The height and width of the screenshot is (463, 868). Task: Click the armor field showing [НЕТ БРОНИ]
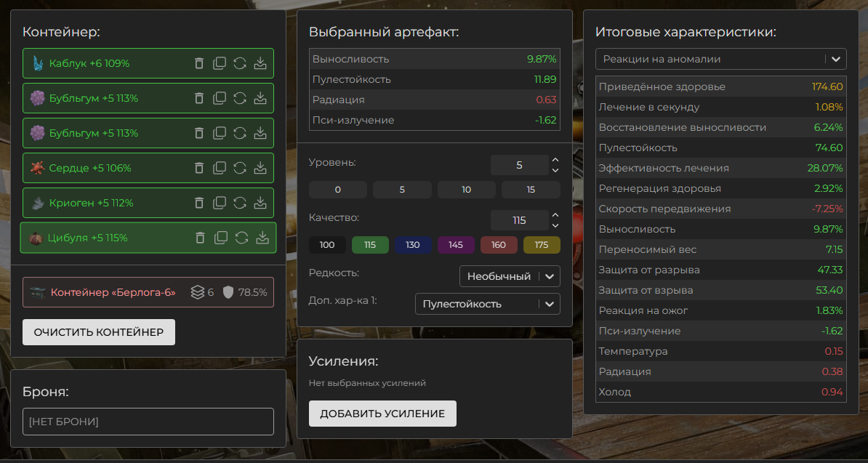point(148,422)
